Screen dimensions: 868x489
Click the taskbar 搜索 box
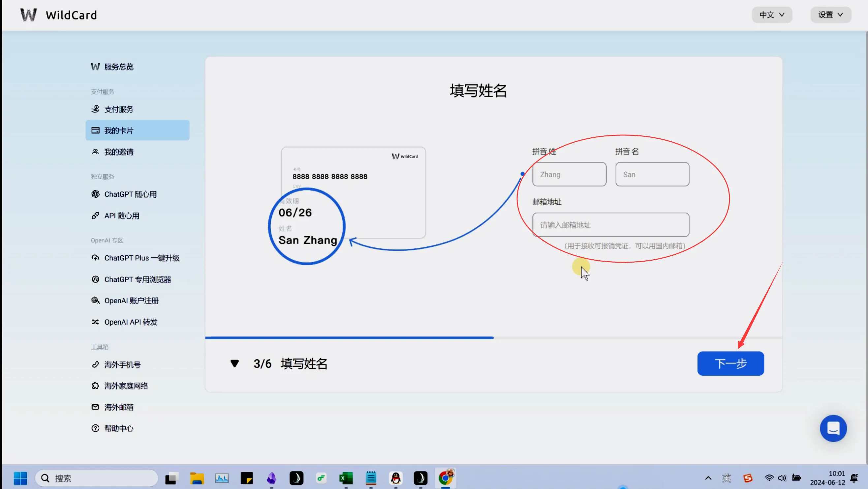97,478
